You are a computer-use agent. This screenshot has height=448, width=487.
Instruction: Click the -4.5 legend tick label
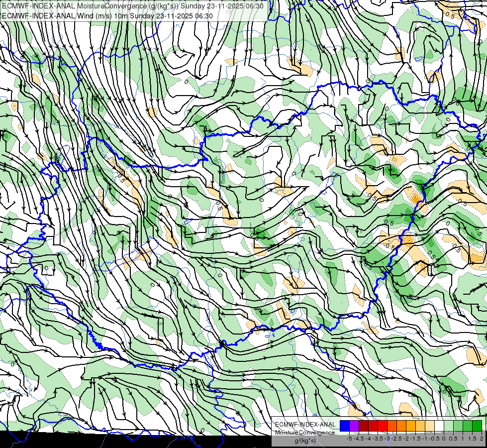click(x=359, y=439)
